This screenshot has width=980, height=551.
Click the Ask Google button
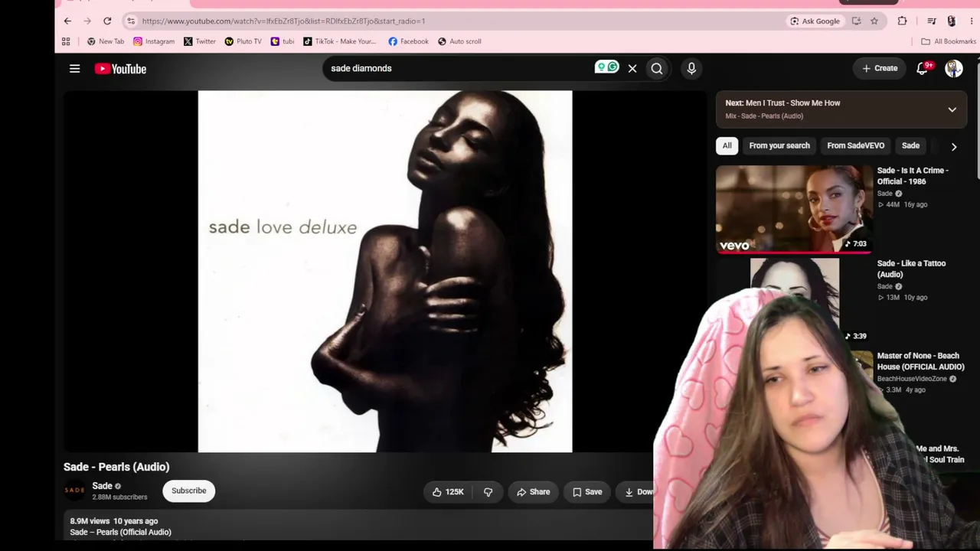click(815, 21)
